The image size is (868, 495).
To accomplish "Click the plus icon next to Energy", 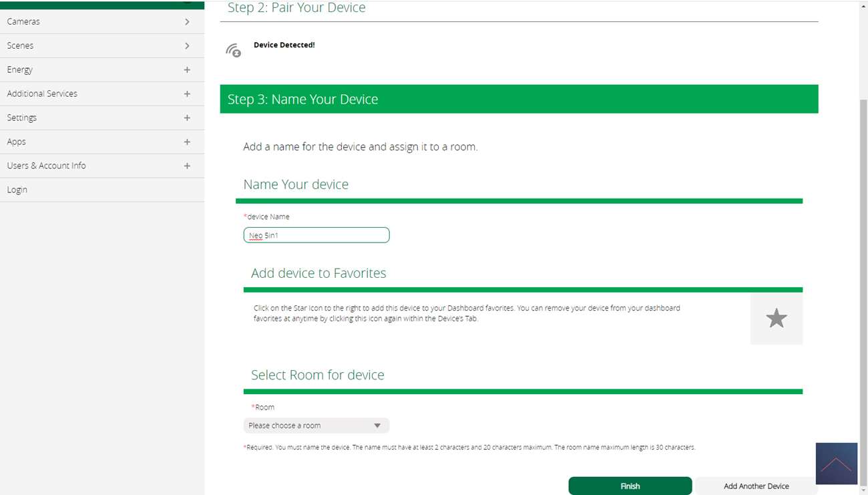I will (x=187, y=70).
